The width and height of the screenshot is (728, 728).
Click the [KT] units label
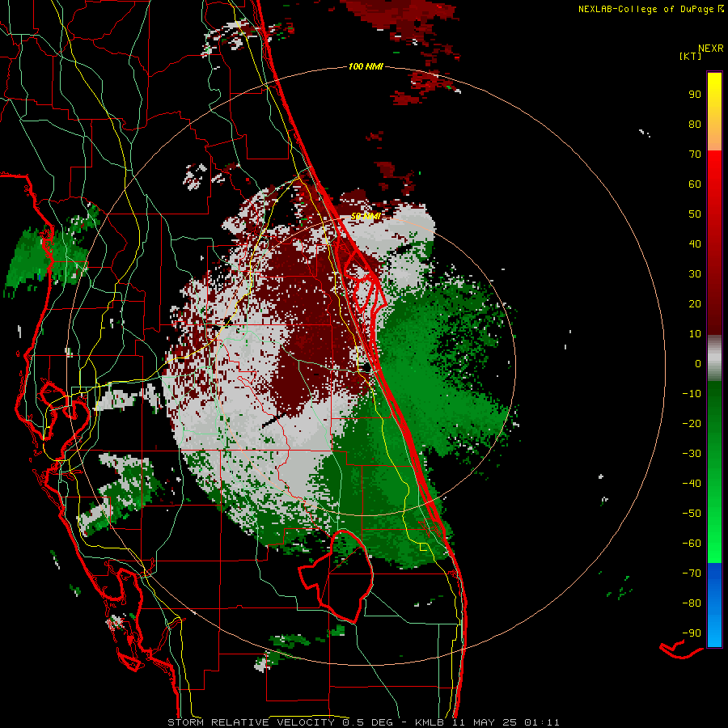[x=691, y=56]
